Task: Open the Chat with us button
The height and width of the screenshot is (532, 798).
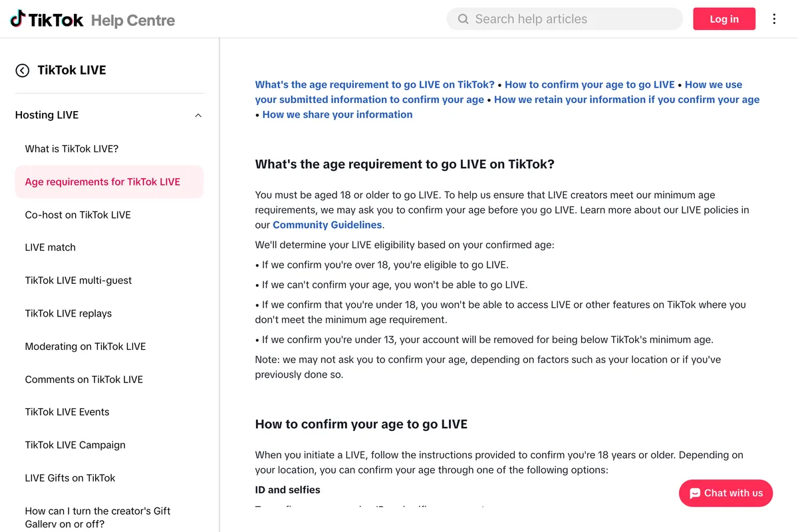Action: click(x=726, y=493)
